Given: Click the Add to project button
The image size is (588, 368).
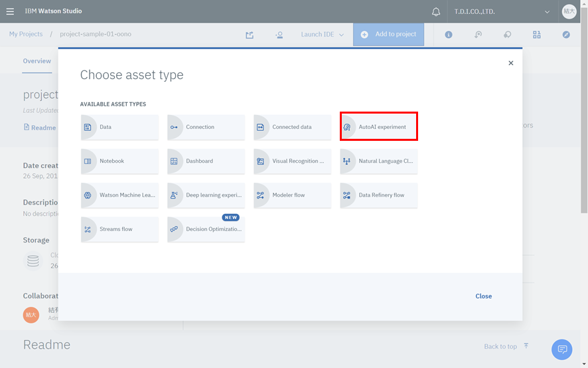Looking at the screenshot, I should (x=388, y=35).
